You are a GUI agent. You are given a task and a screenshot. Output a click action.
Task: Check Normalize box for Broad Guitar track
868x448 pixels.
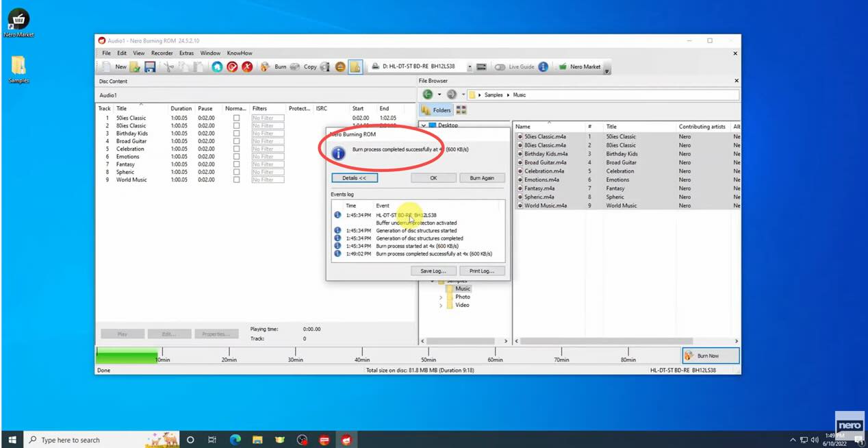pyautogui.click(x=237, y=141)
